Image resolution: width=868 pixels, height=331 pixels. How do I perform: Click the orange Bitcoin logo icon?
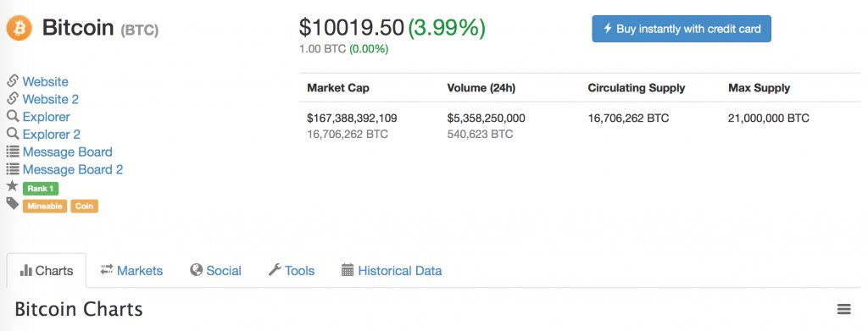click(19, 28)
